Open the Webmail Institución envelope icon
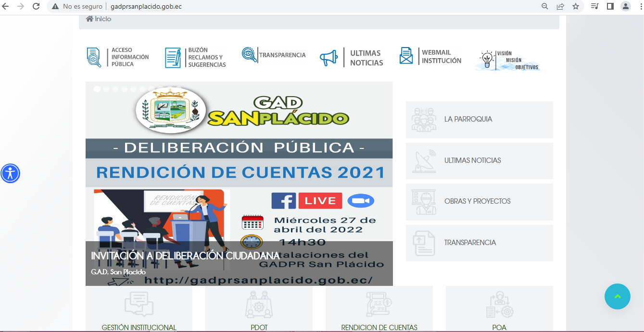The height and width of the screenshot is (332, 644). [x=406, y=56]
